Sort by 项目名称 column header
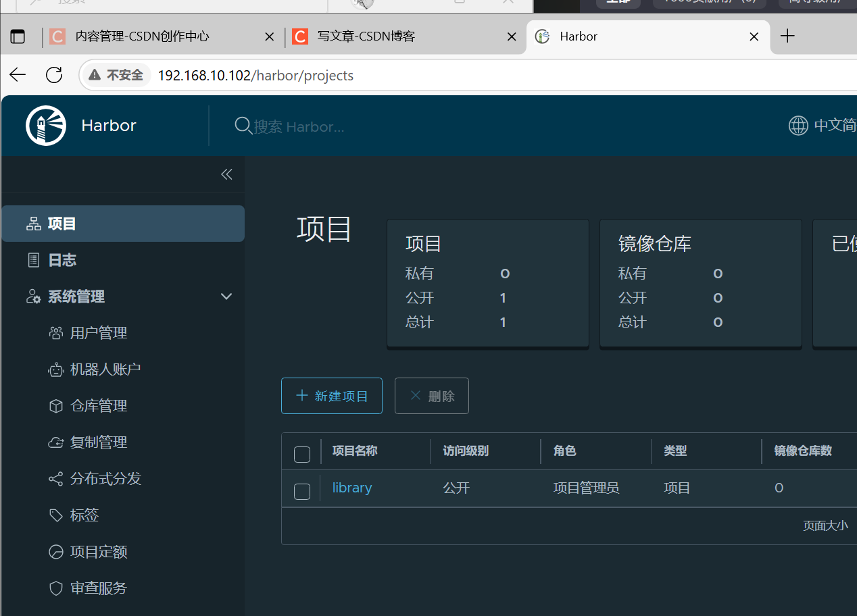 (355, 451)
